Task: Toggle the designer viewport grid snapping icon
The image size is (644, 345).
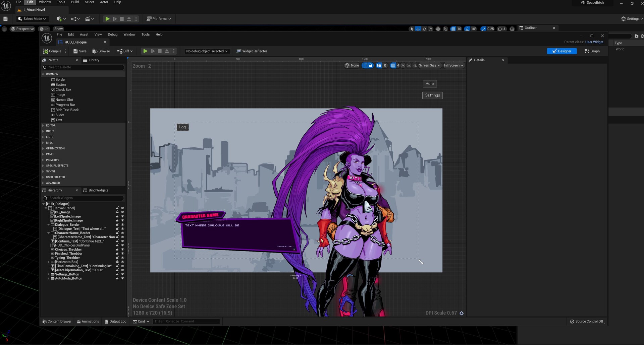Action: coord(393,65)
